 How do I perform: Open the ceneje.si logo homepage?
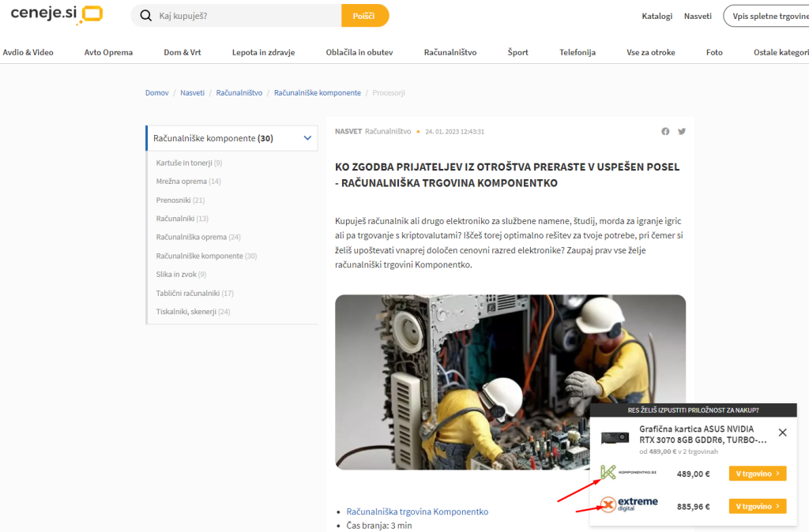[x=57, y=14]
